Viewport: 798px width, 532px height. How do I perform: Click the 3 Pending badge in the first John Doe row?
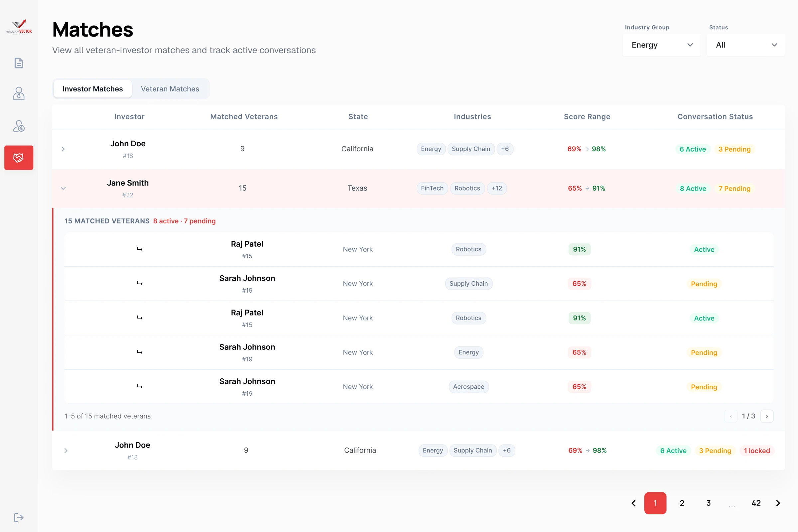point(734,149)
